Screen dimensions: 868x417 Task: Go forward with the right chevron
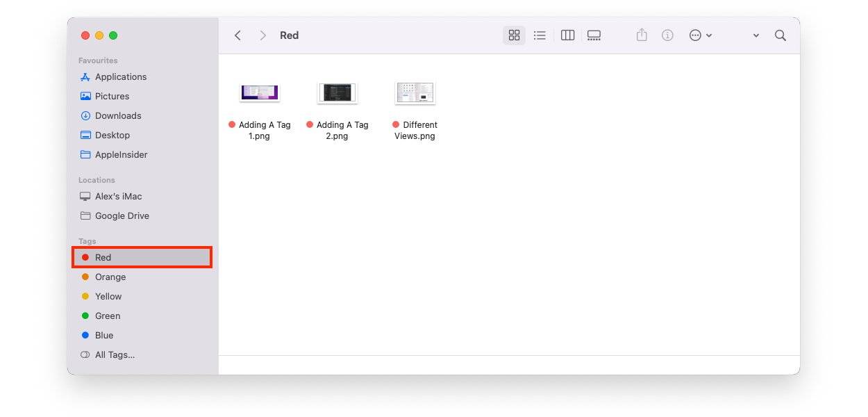[x=262, y=35]
